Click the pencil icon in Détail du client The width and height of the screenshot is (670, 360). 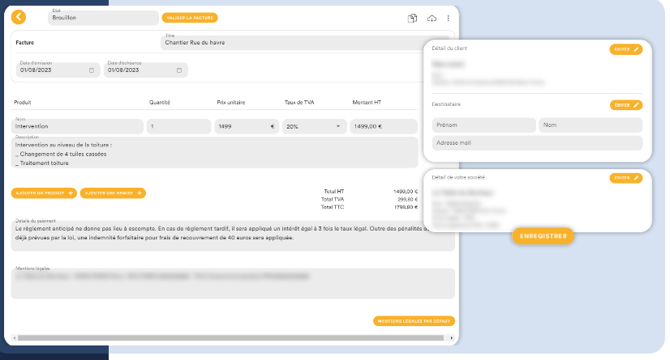636,50
